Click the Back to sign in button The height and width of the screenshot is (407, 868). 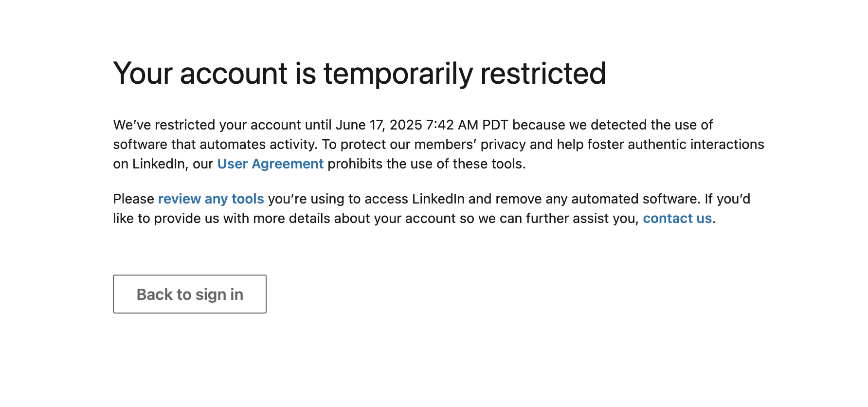[x=190, y=294]
